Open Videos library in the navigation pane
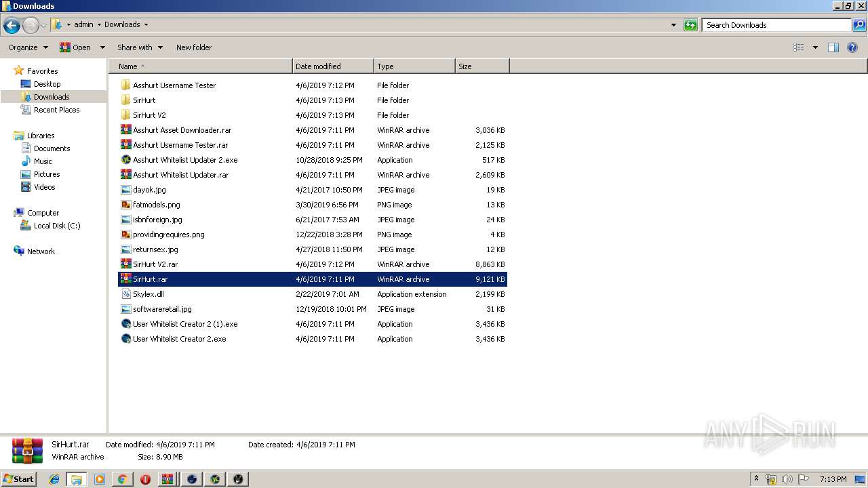This screenshot has width=868, height=488. tap(45, 187)
